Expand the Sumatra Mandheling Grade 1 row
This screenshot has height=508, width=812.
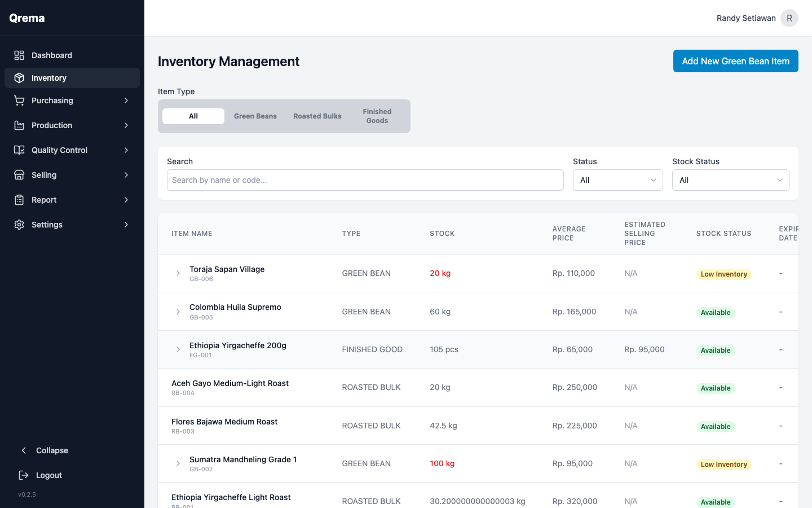point(178,463)
